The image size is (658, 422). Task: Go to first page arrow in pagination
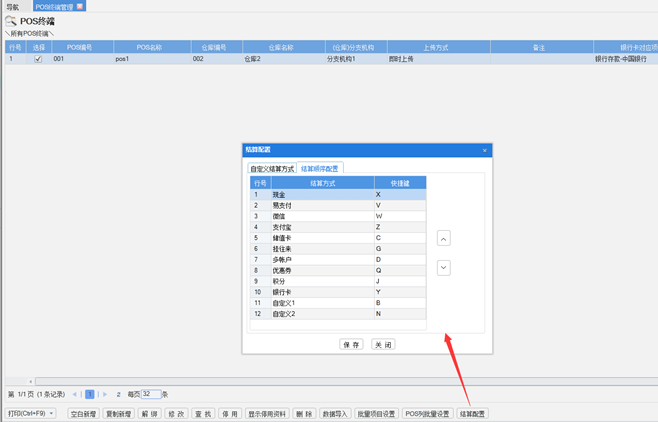pyautogui.click(x=72, y=395)
